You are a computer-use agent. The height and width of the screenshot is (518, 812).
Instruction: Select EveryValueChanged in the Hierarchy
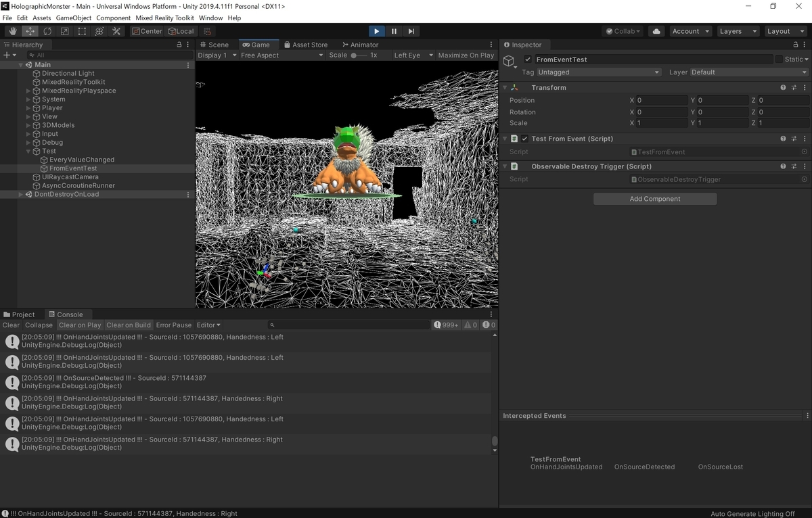click(82, 160)
